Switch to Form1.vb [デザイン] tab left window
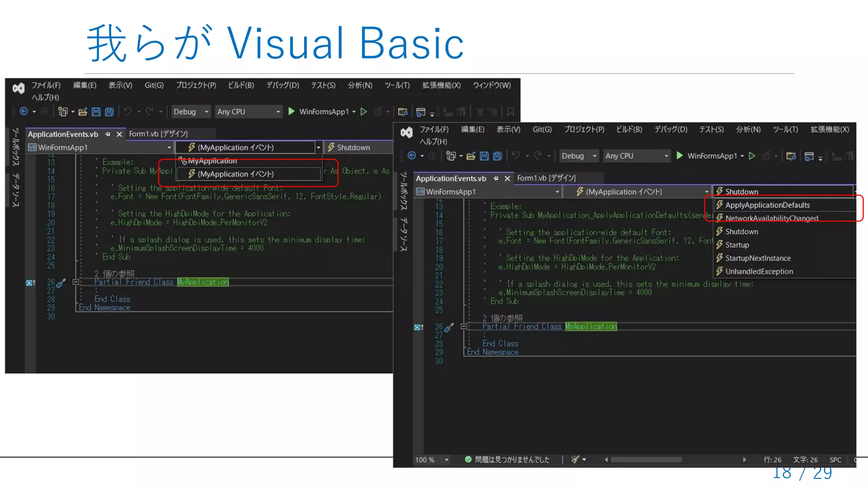The width and height of the screenshot is (868, 488). [158, 134]
